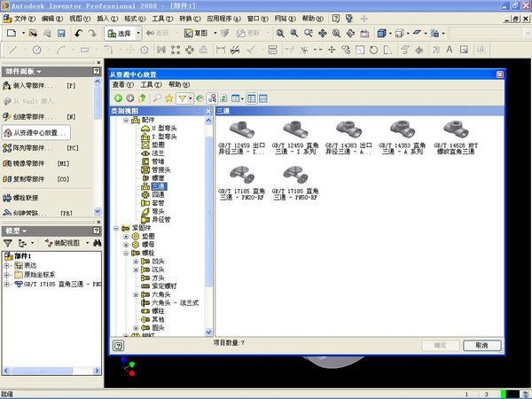Screen dimensions: 532x399
Task: Expand the 六角头 node in category tree
Action: 136,295
